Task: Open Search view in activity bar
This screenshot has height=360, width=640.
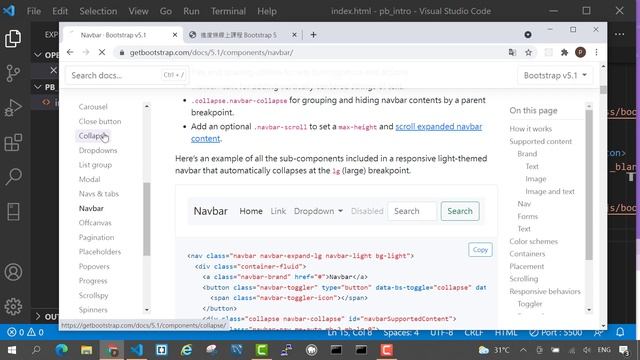Action: pyautogui.click(x=13, y=177)
